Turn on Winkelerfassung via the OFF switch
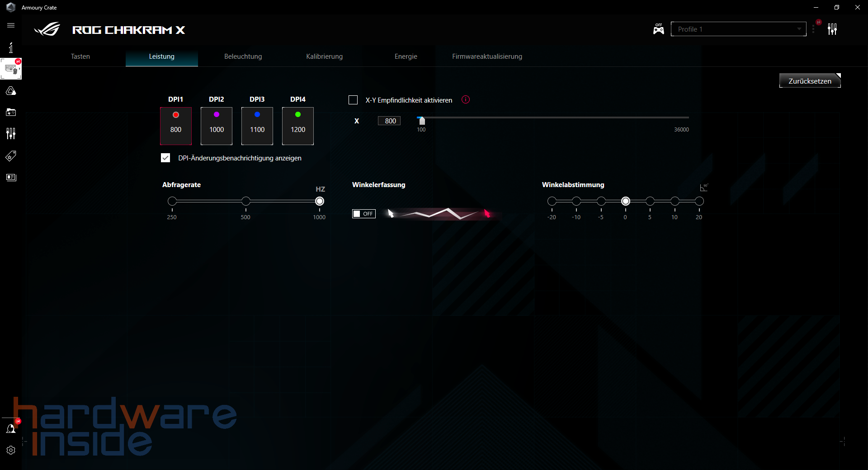868x470 pixels. (363, 214)
